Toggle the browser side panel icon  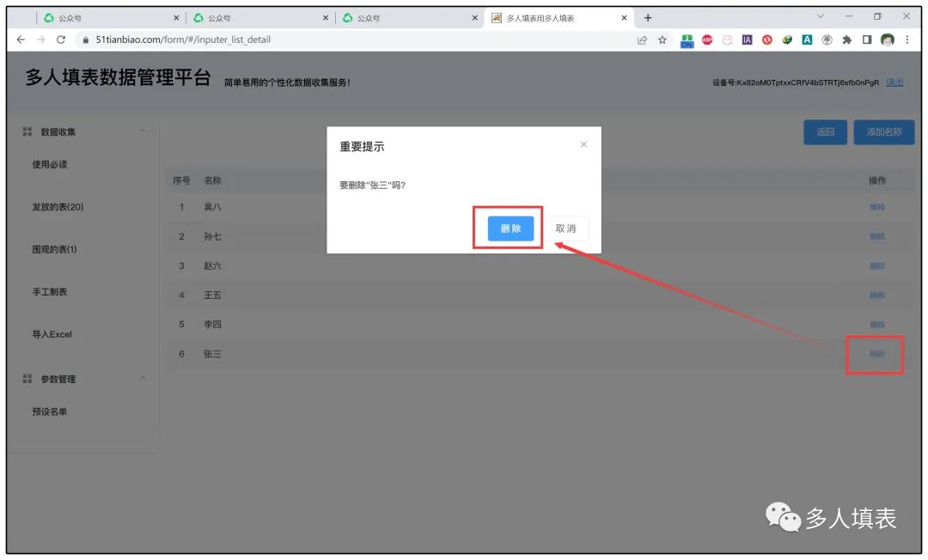click(867, 40)
